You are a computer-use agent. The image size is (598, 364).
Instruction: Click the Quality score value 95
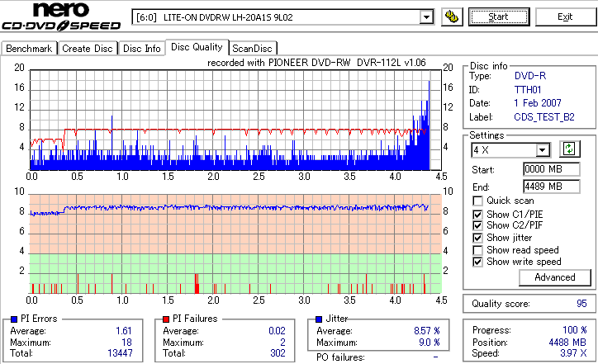click(x=581, y=304)
